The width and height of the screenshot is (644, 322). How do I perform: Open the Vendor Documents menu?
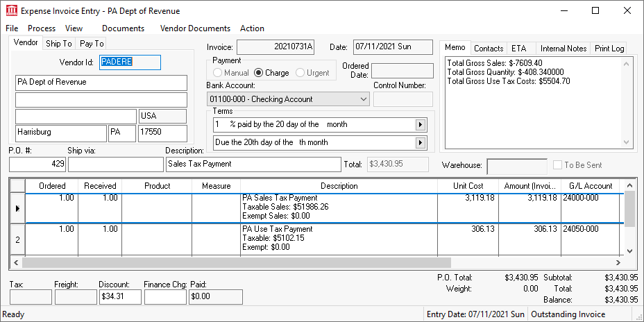tap(195, 28)
